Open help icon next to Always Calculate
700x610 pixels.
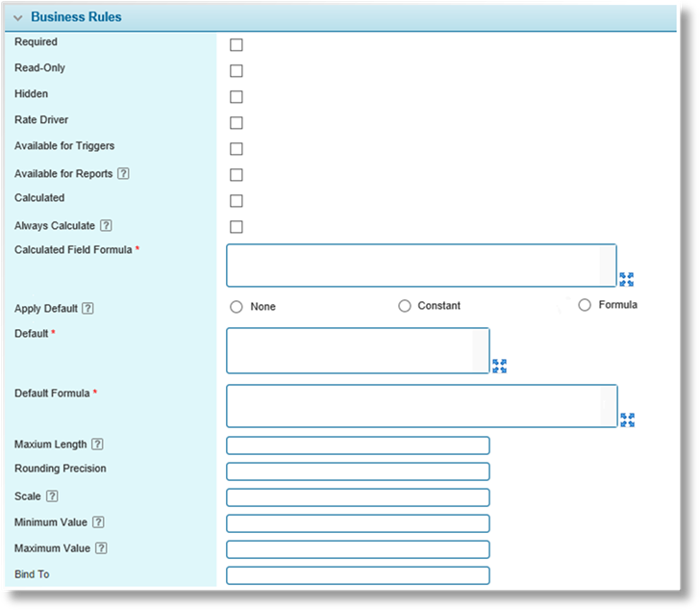tap(106, 225)
